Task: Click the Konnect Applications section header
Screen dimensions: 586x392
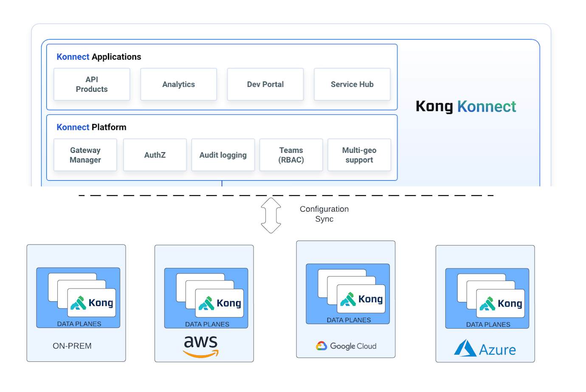Action: [x=99, y=56]
